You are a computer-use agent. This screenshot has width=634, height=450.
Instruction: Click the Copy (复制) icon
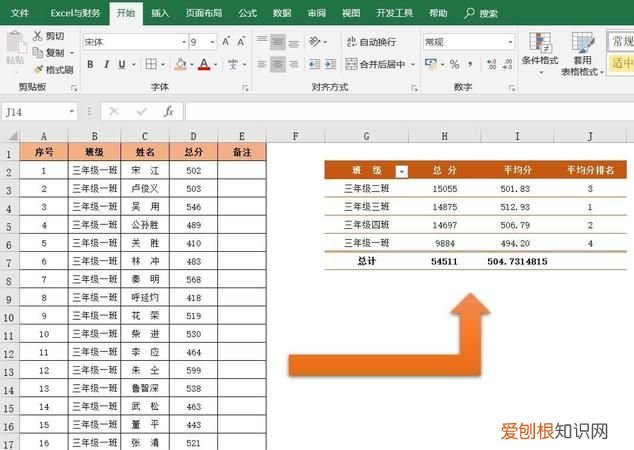tap(38, 53)
